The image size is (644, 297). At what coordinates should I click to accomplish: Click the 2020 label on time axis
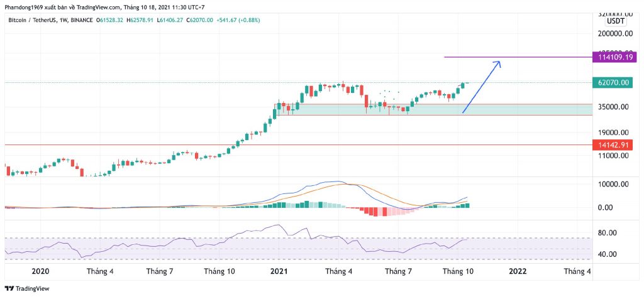pos(40,271)
